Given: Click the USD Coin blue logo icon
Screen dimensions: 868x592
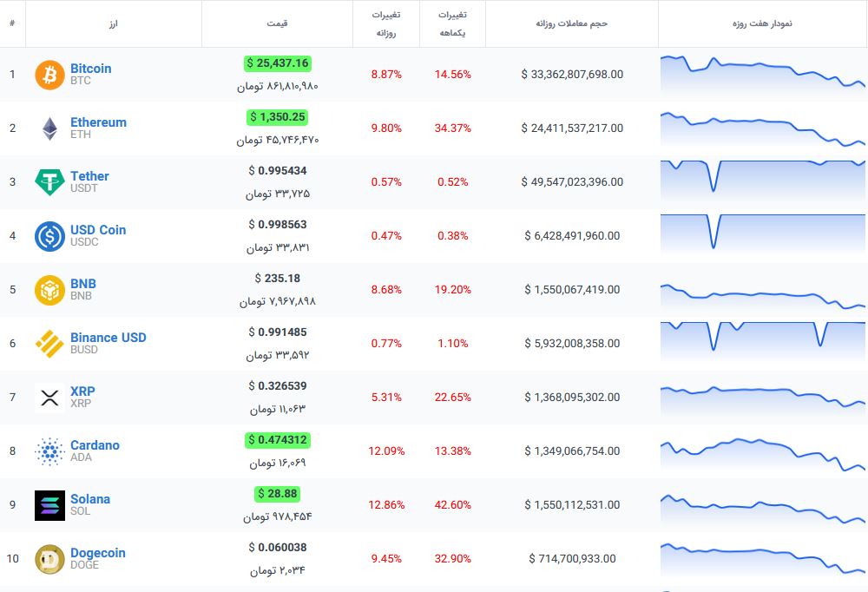Looking at the screenshot, I should pos(49,236).
